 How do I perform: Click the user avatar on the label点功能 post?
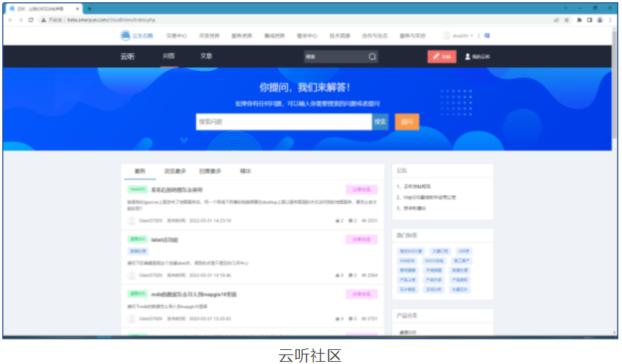tap(131, 275)
